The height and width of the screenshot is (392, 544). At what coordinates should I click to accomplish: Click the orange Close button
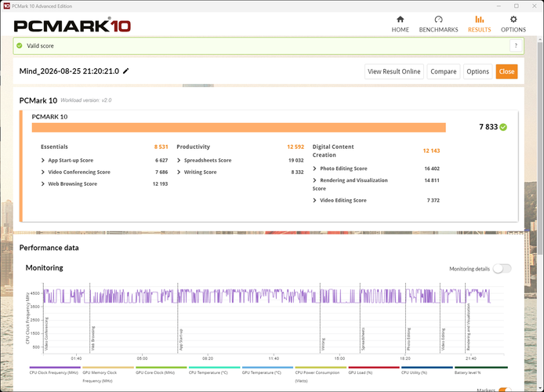[x=506, y=71]
